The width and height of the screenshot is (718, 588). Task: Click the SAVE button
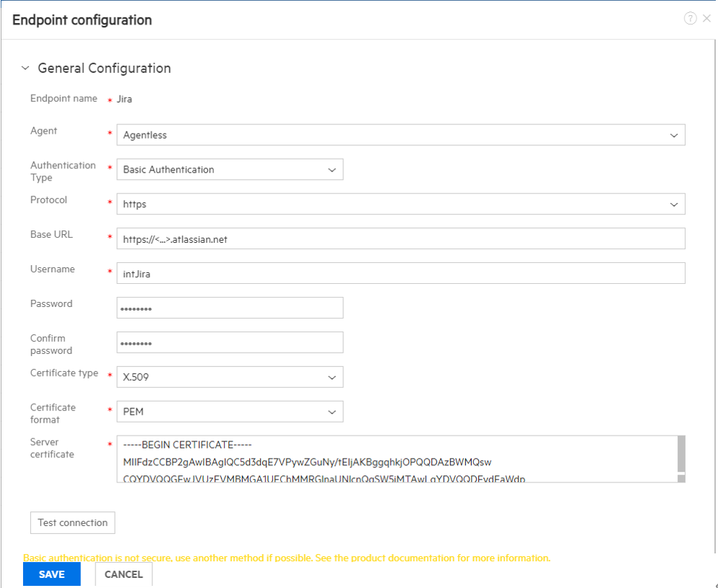[x=51, y=574]
